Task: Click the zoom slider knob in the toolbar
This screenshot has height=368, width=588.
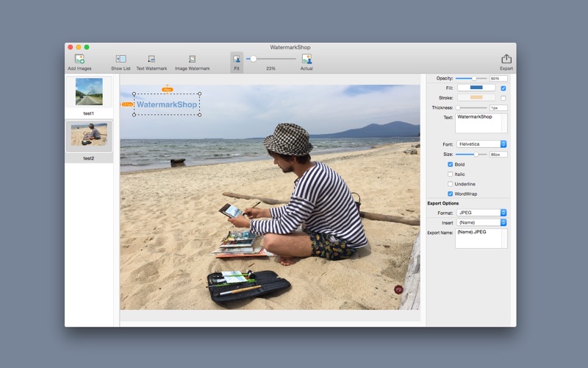Action: (x=254, y=59)
